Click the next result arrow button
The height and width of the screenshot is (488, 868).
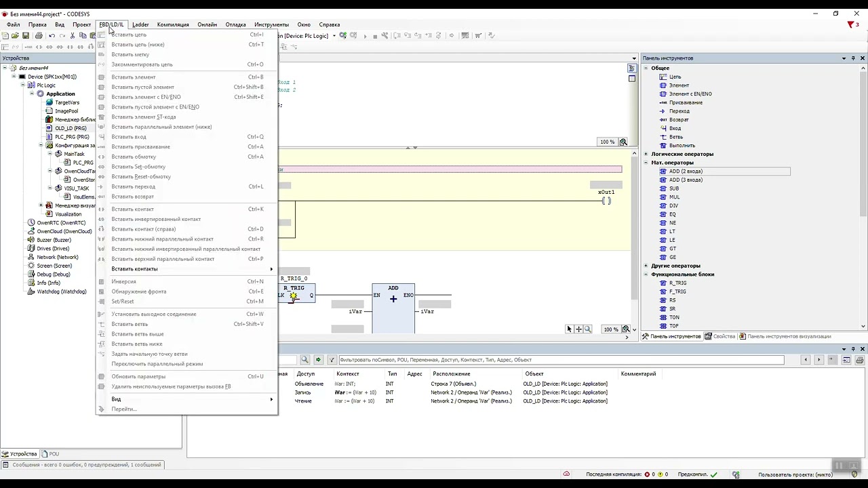coord(818,360)
